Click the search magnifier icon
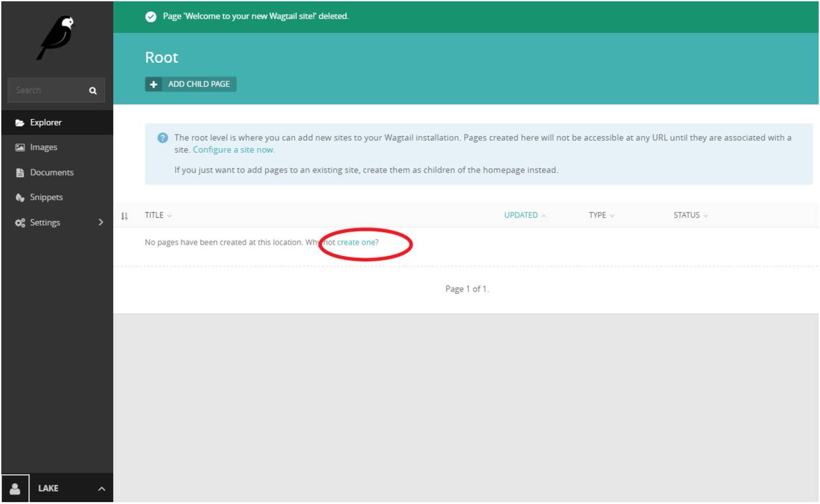The width and height of the screenshot is (820, 504). click(93, 91)
